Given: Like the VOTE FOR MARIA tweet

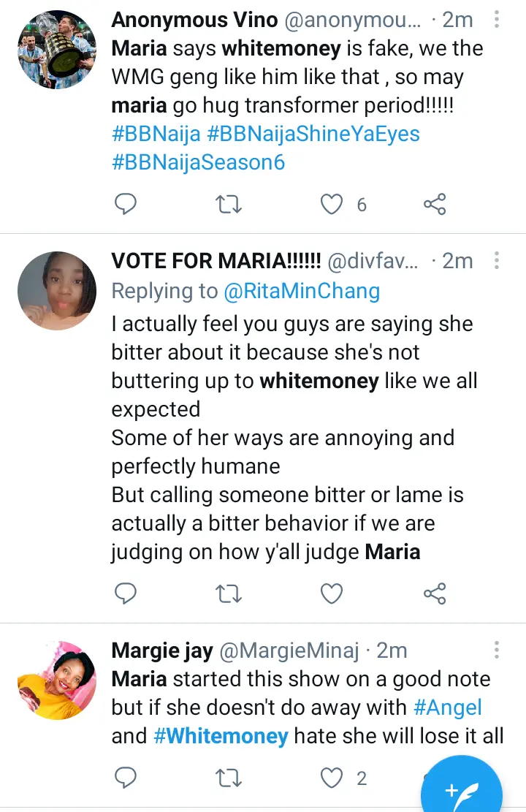Looking at the screenshot, I should pos(332,593).
